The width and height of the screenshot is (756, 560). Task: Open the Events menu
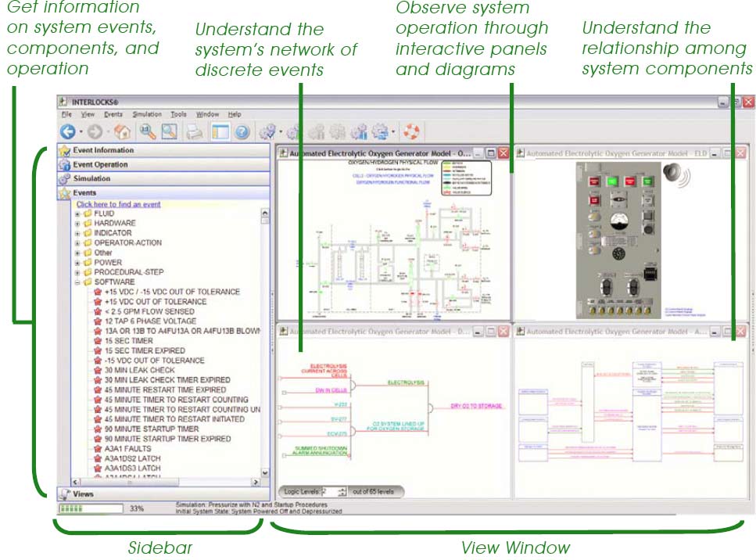113,114
